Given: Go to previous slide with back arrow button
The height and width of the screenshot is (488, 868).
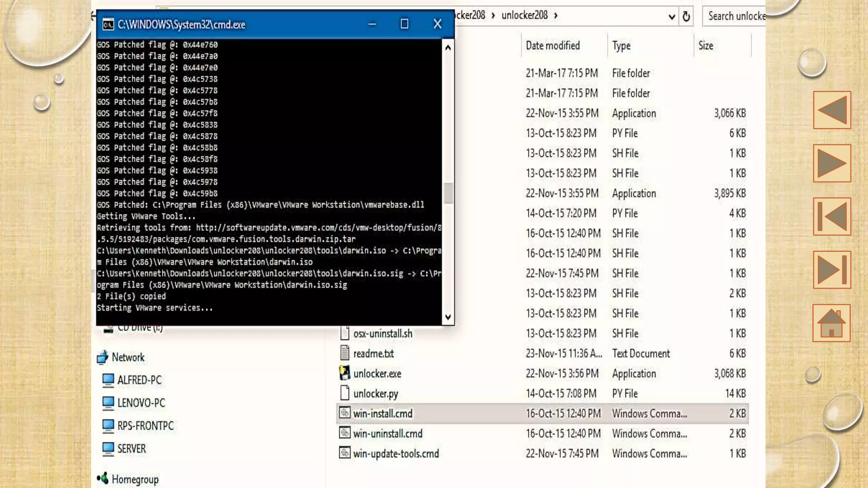Looking at the screenshot, I should click(832, 110).
